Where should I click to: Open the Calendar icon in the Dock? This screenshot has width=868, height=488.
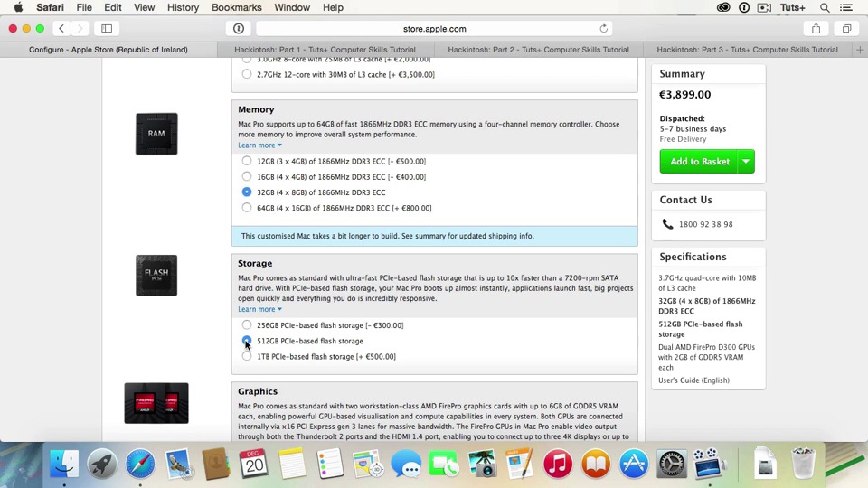click(254, 464)
